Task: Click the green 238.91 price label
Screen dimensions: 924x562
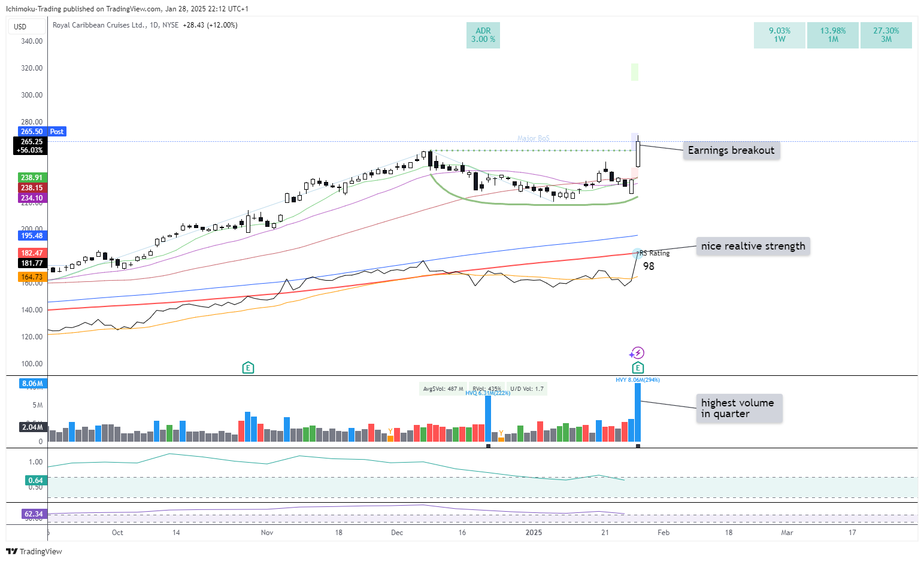Action: (32, 178)
